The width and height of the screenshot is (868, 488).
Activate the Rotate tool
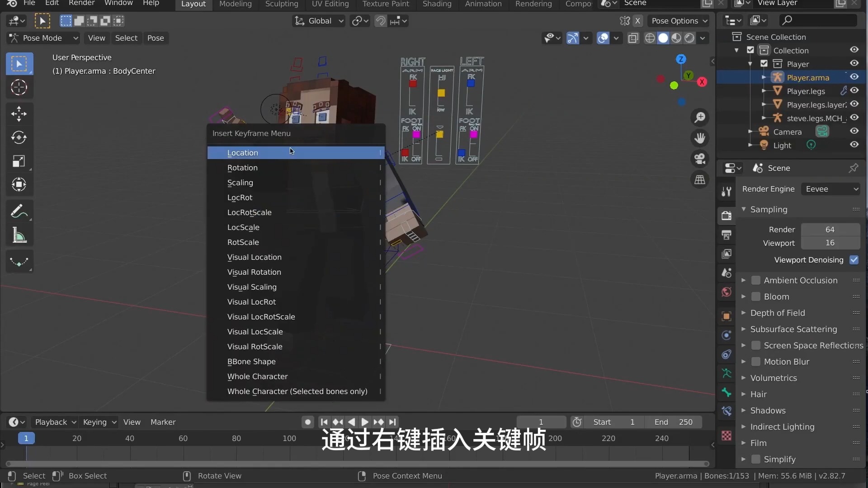tap(19, 137)
